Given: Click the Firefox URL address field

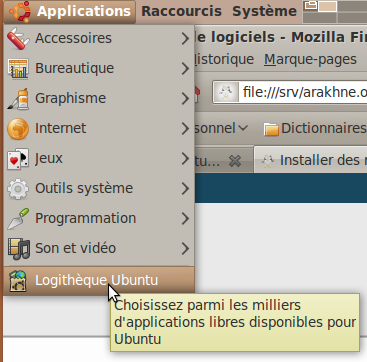Looking at the screenshot, I should pos(290,92).
